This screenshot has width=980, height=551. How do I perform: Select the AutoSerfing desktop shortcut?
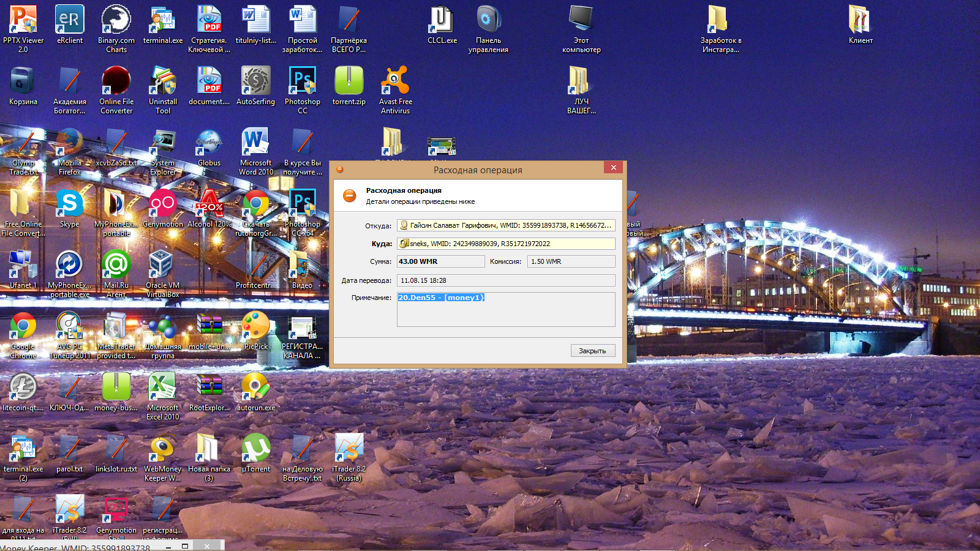[256, 86]
